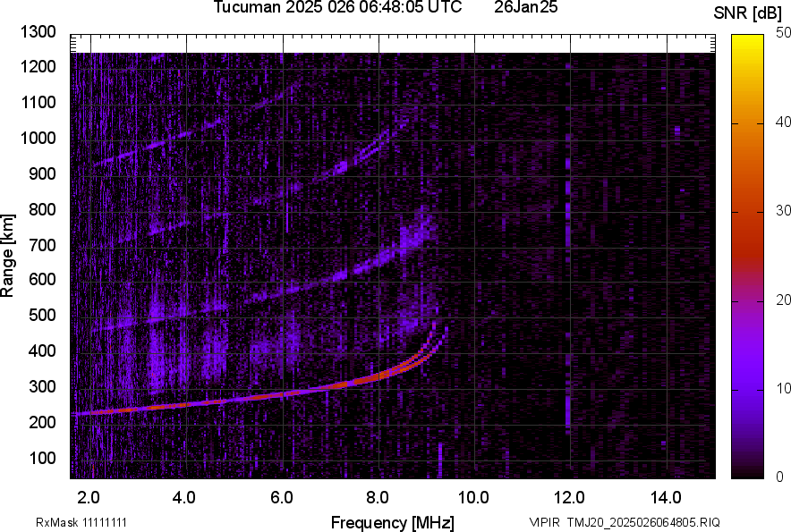791x532 pixels.
Task: Click the 8.0 frequency tick label
Action: click(378, 497)
